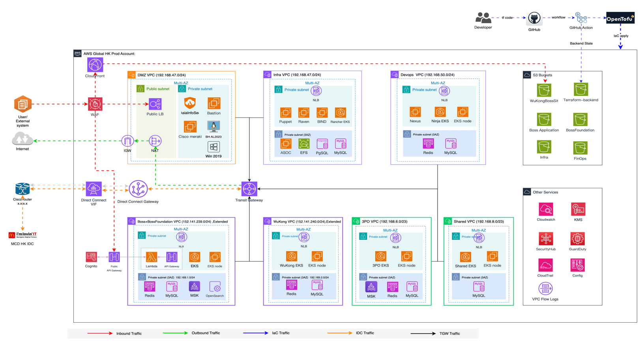Click the GitHub logo icon
644x355 pixels.
coord(534,18)
